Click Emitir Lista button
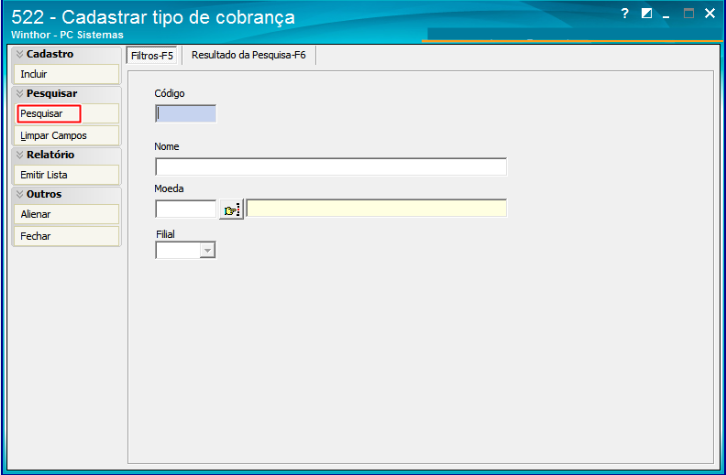 [67, 175]
